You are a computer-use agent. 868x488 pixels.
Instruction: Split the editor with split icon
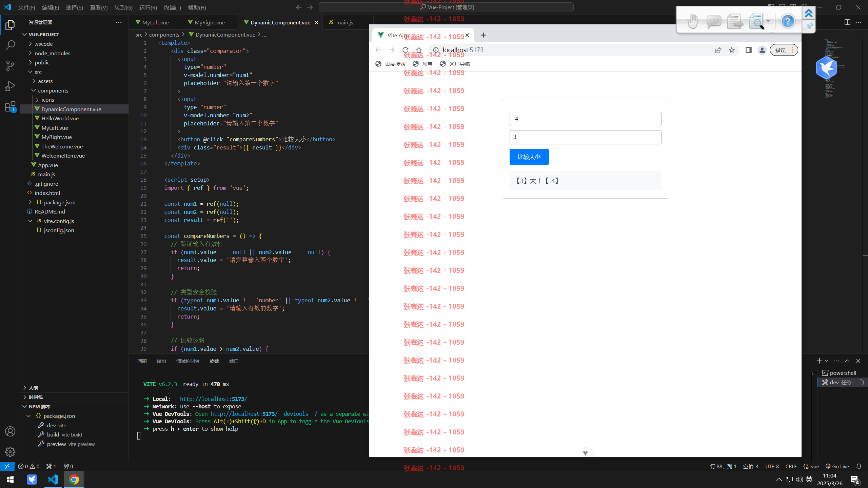point(847,22)
